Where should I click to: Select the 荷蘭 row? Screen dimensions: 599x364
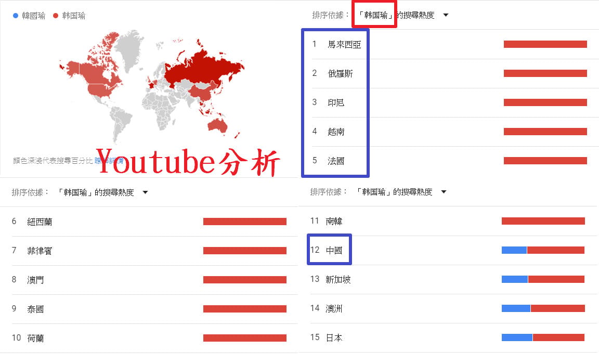[x=155, y=338]
